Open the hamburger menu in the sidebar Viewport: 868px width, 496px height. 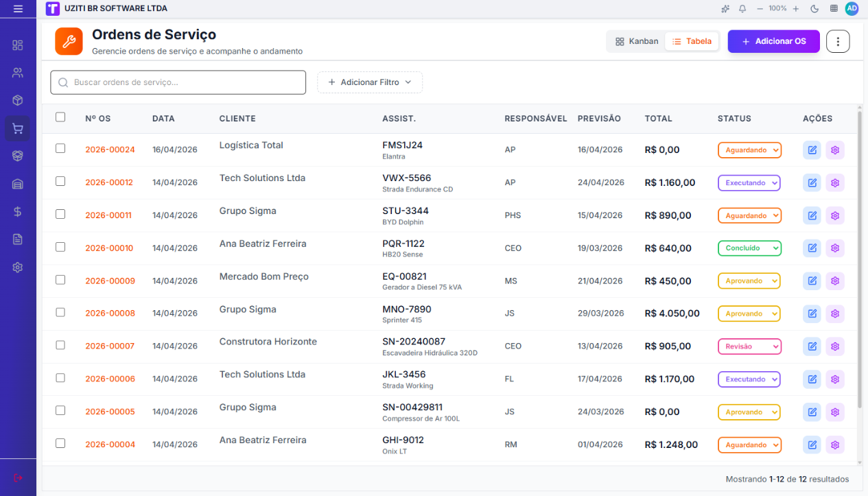coord(18,9)
